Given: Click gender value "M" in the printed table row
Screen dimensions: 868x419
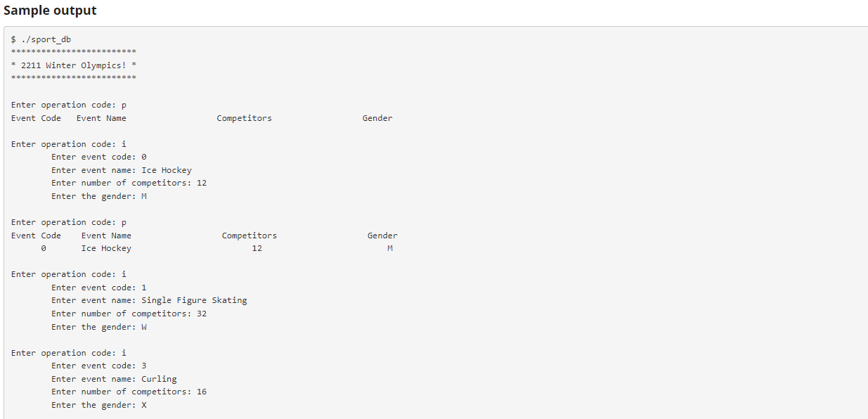Looking at the screenshot, I should (x=390, y=248).
